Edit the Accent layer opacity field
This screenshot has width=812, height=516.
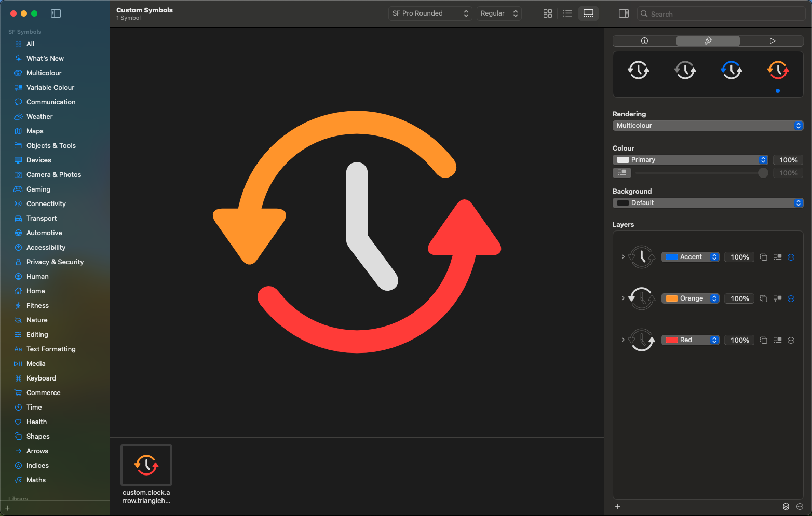[739, 257]
